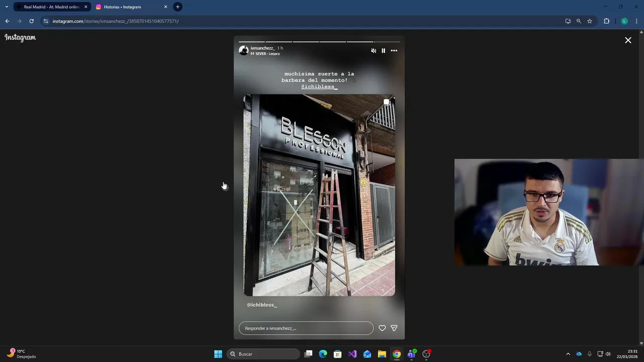Open Microsoft Teams from taskbar
Viewport: 644px width, 362px height.
pos(412,354)
